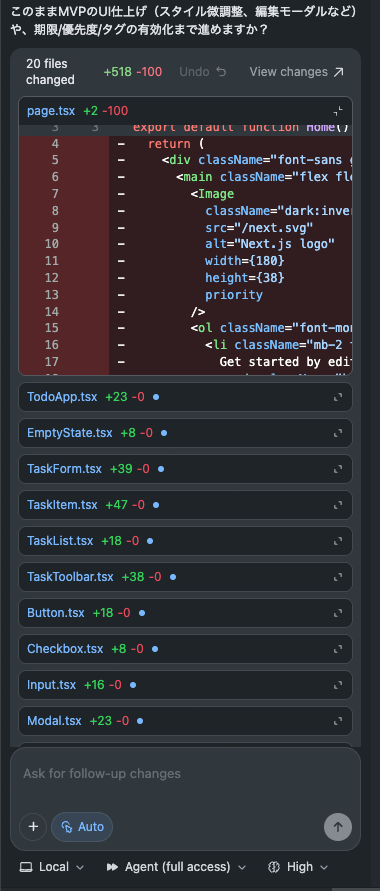
Task: Open View changes in new view
Action: click(297, 72)
